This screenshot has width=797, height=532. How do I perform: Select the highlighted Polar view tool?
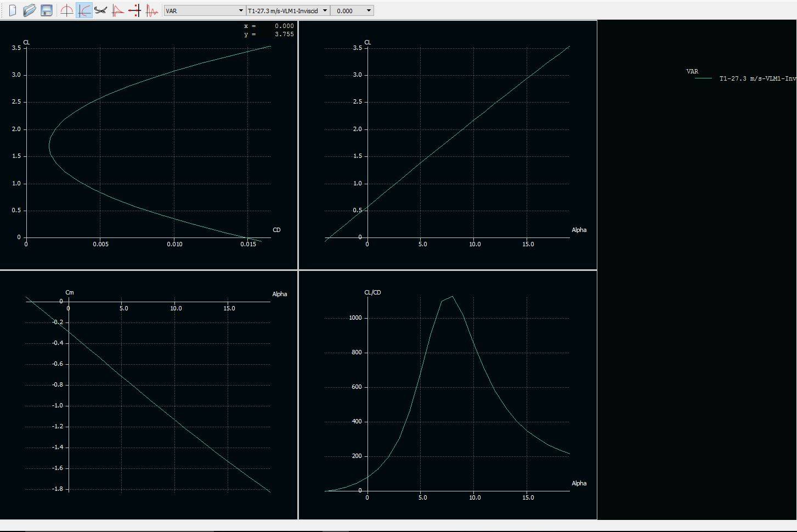pyautogui.click(x=83, y=10)
